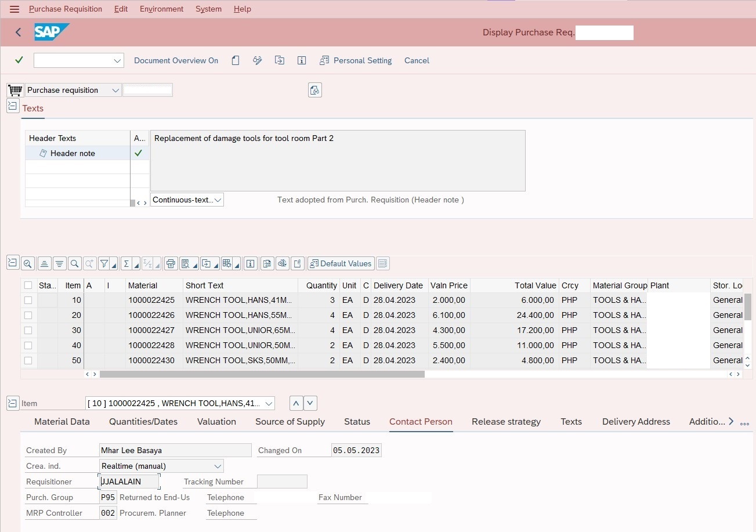Open the Help menu
The height and width of the screenshot is (532, 756).
243,9
